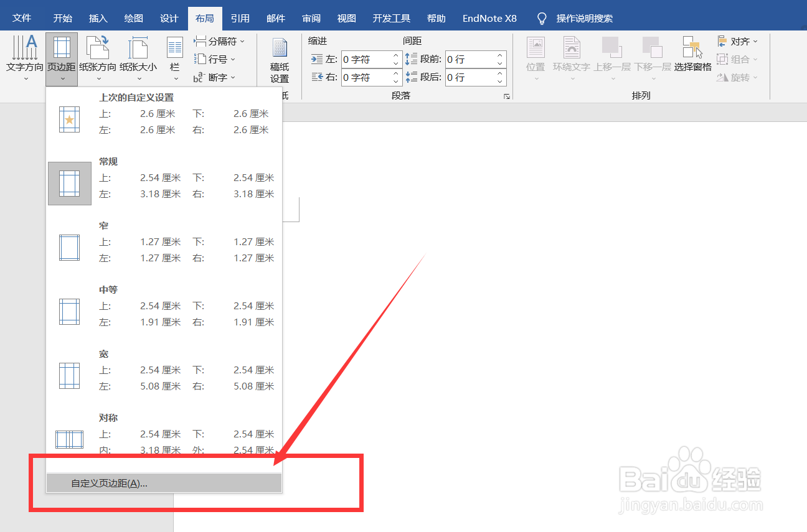Open Line Numbers (行号) menu
Viewport: 807px width, 532px height.
(x=215, y=59)
